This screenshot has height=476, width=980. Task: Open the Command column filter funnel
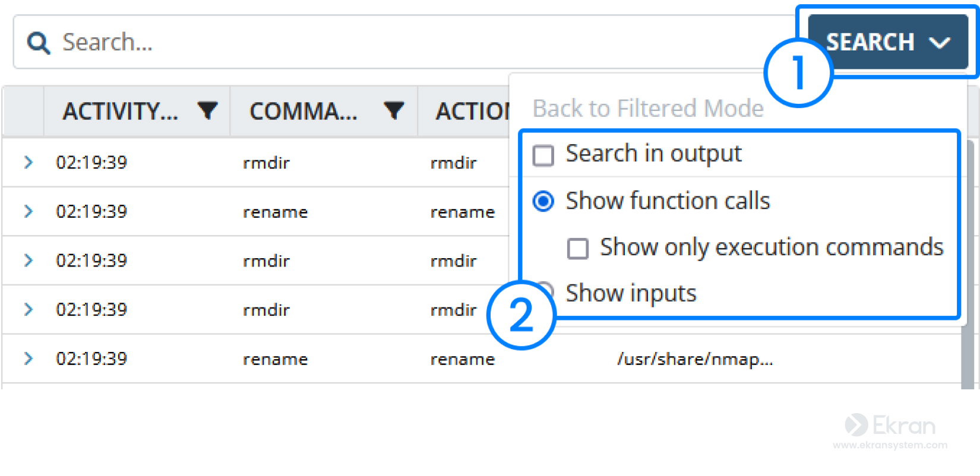tap(394, 110)
